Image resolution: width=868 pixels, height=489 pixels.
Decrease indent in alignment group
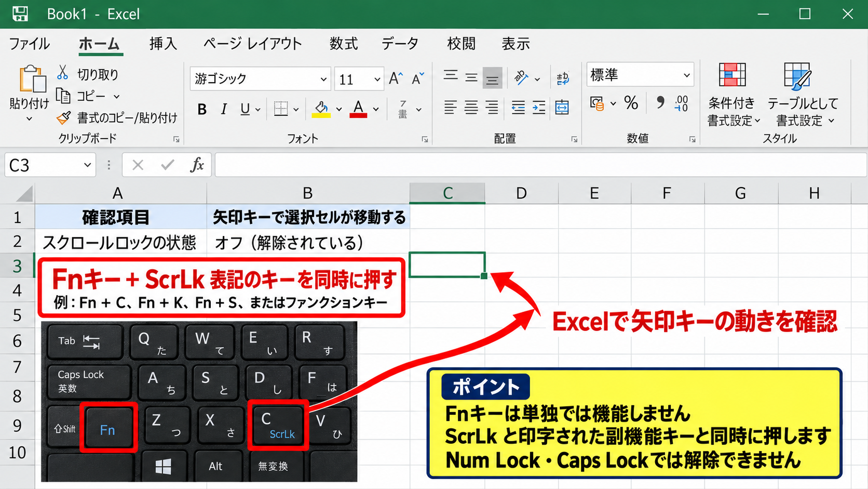click(518, 108)
